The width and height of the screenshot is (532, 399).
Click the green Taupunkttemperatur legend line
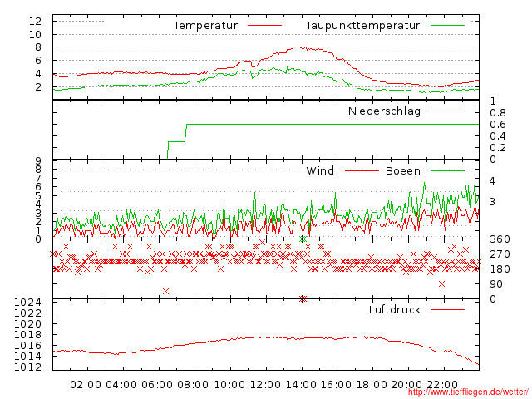pyautogui.click(x=447, y=26)
